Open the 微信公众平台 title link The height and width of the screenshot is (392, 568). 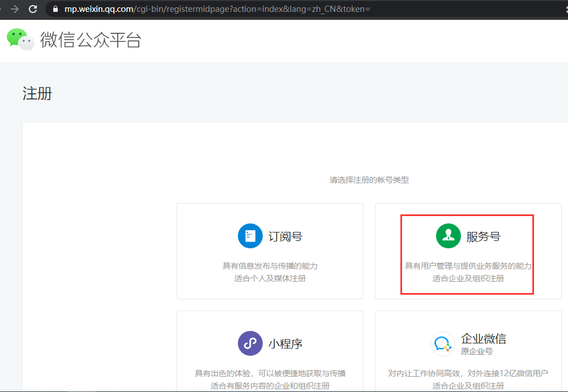coord(91,40)
